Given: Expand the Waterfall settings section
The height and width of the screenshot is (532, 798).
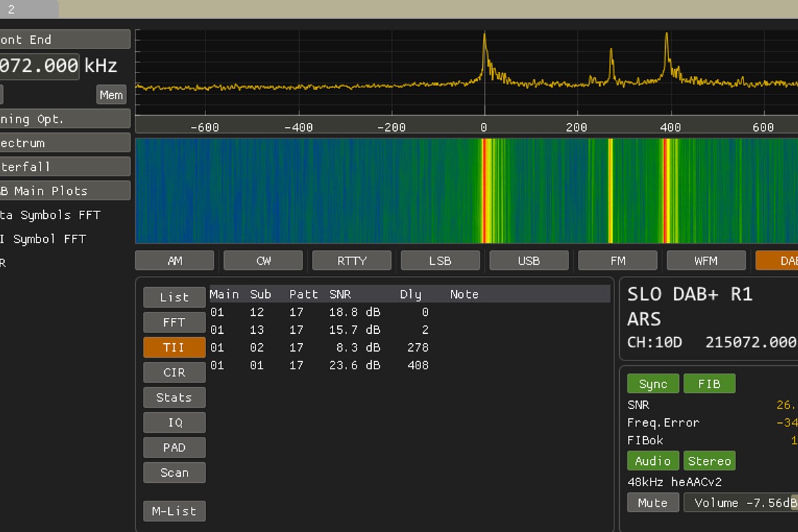Looking at the screenshot, I should (x=65, y=167).
